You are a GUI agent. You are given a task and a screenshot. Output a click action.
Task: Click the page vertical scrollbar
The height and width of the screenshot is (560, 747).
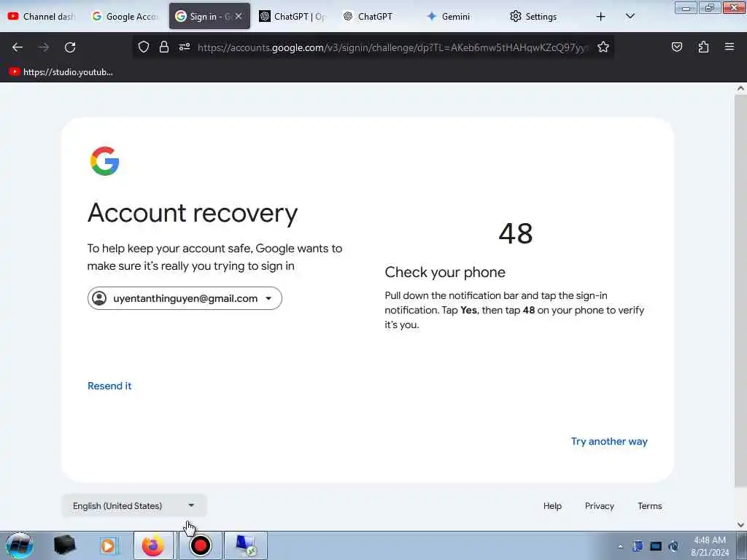coord(740,290)
